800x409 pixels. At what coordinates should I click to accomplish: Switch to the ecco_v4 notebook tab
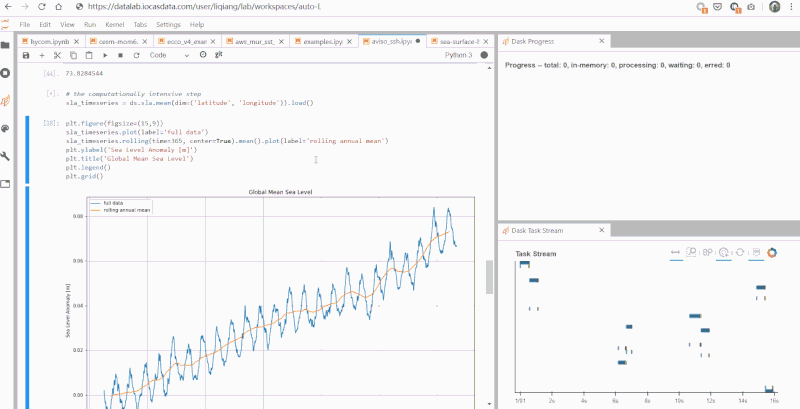pyautogui.click(x=187, y=41)
